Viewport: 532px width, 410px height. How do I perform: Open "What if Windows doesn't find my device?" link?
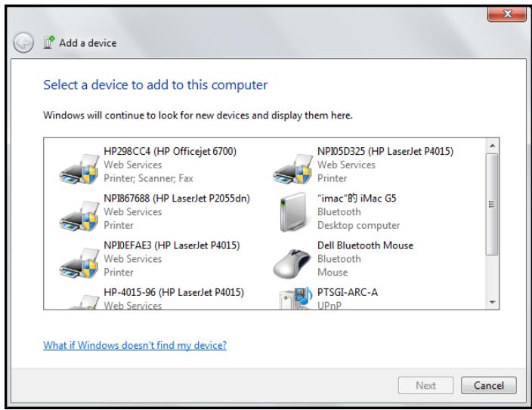pos(135,345)
